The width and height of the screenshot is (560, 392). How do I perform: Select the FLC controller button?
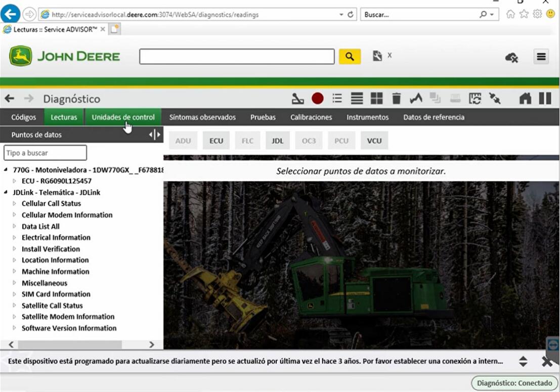pyautogui.click(x=247, y=141)
